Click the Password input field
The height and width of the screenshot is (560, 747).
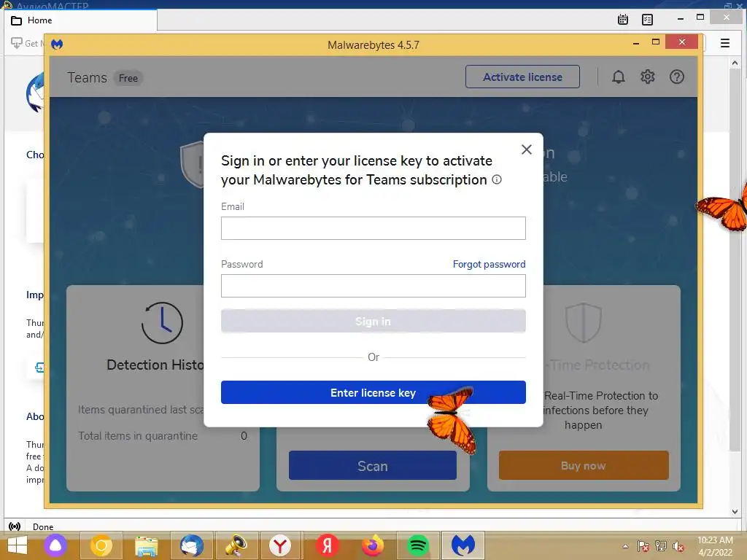coord(373,286)
